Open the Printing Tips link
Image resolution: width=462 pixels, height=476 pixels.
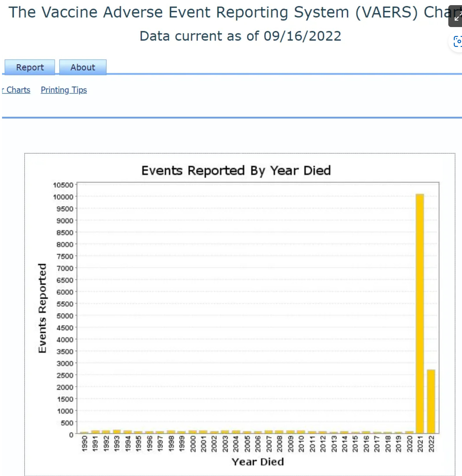coord(64,90)
